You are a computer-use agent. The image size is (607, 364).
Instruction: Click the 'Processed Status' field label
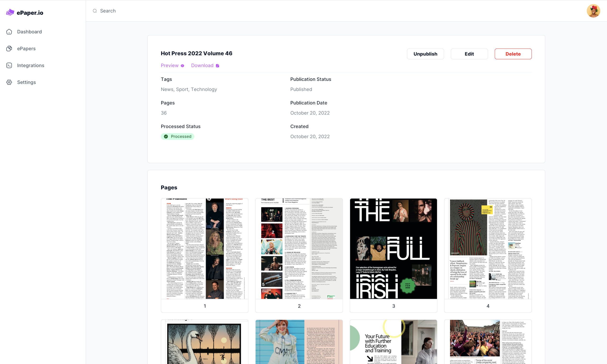tap(181, 126)
